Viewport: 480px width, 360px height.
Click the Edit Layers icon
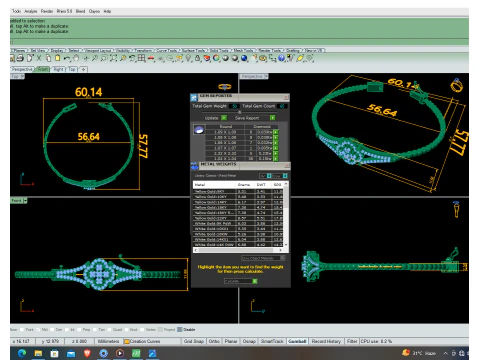click(x=207, y=58)
